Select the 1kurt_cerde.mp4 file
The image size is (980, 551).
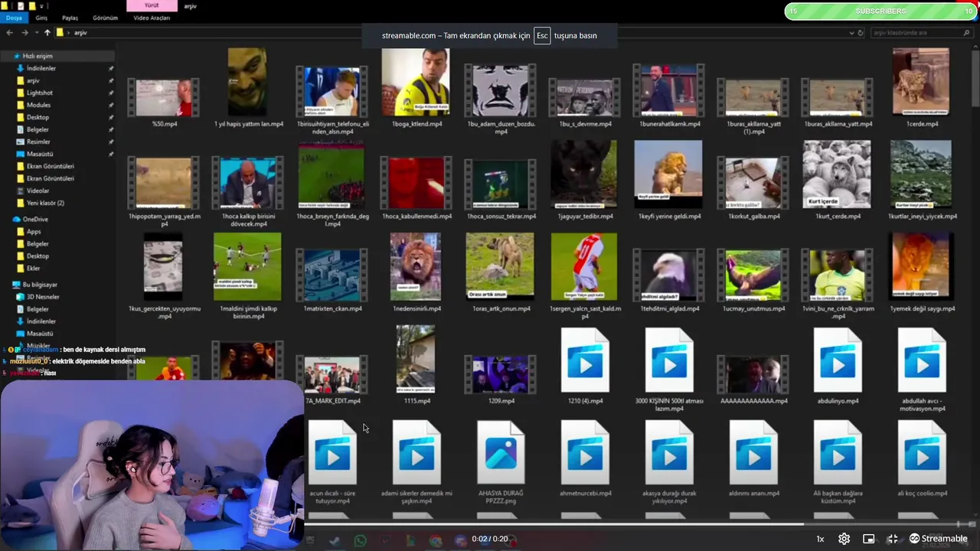(x=837, y=174)
